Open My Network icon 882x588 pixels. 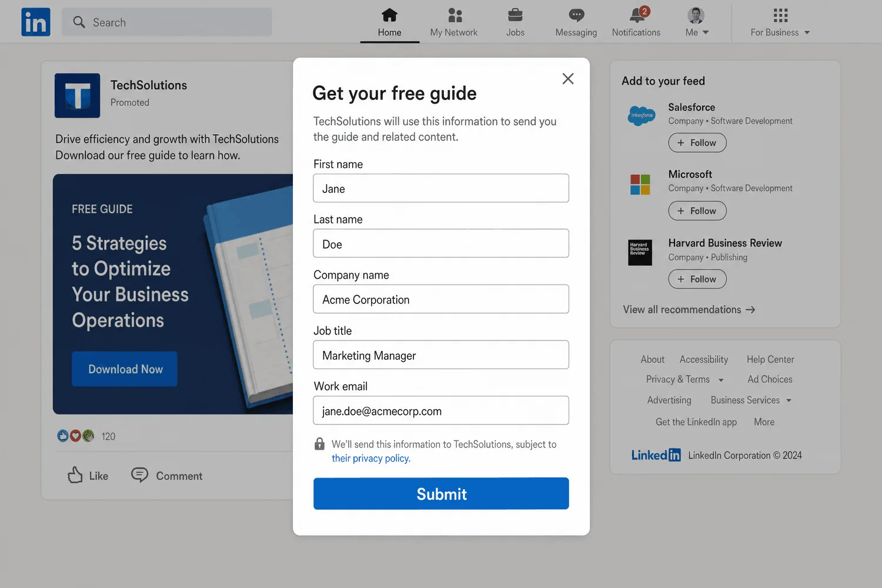coord(455,15)
